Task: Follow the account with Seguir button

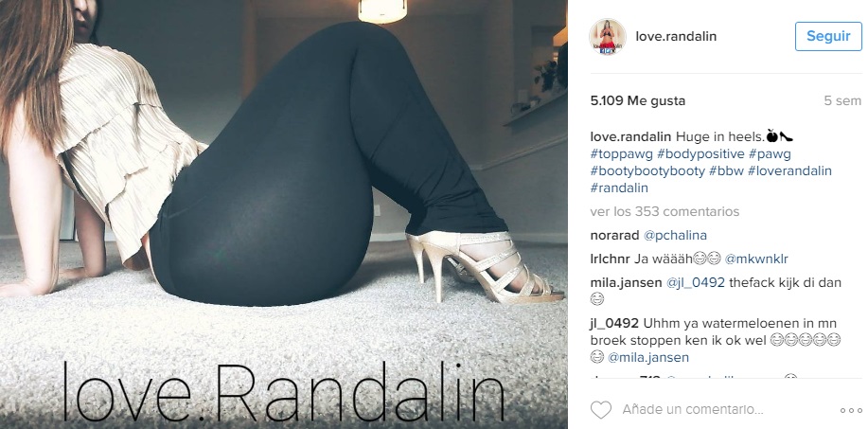Action: [828, 37]
